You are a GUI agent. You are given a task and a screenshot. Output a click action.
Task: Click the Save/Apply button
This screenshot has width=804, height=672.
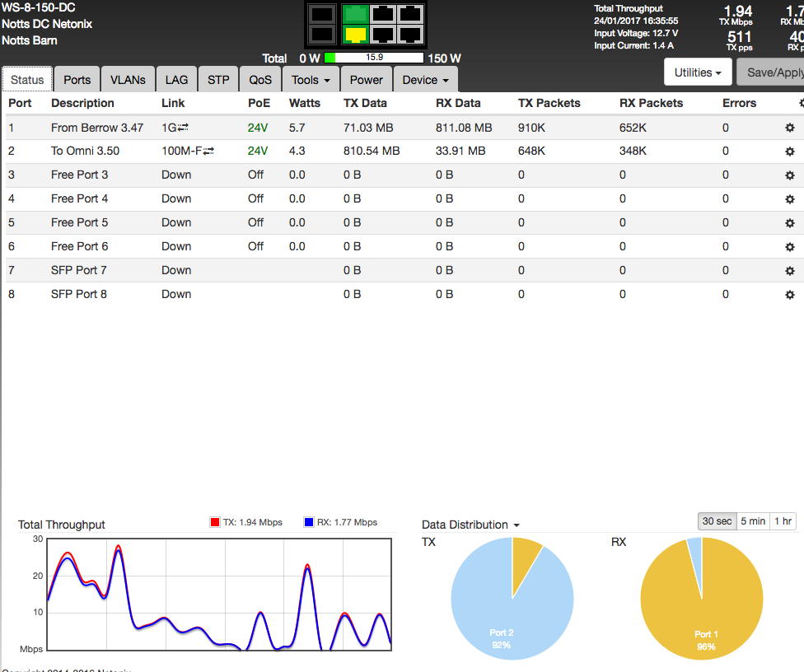pos(773,72)
